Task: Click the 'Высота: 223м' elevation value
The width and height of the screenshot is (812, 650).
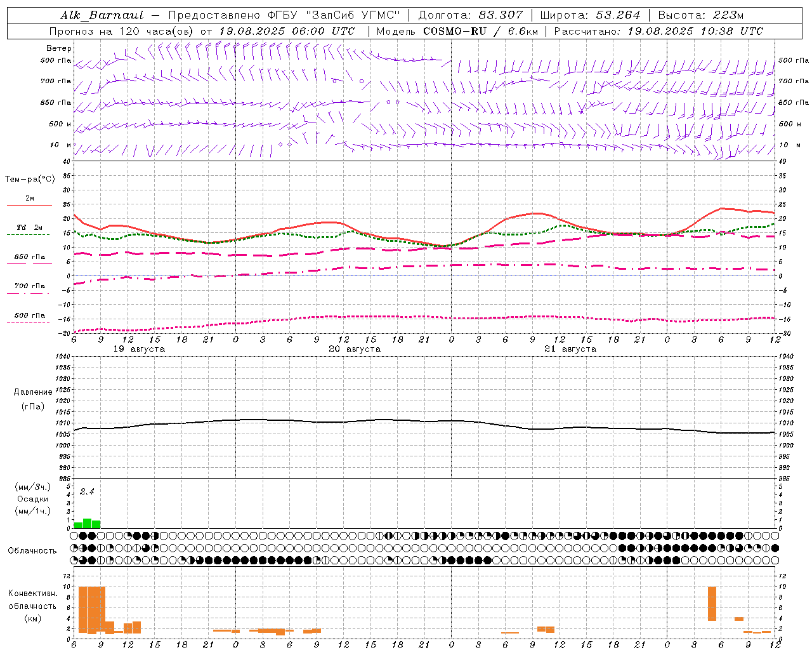Action: pos(701,15)
